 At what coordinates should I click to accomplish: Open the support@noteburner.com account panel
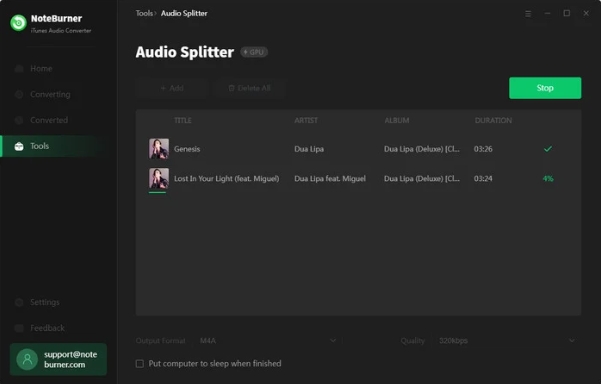point(58,359)
